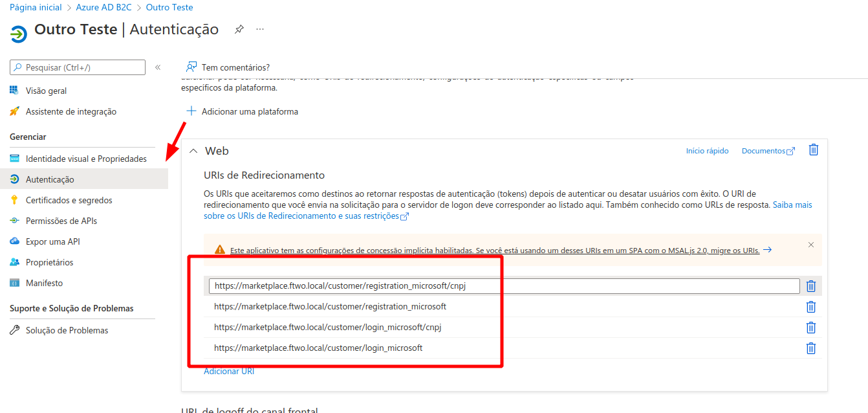Click the Assistente de integração rocket icon
The height and width of the screenshot is (413, 868).
(14, 111)
